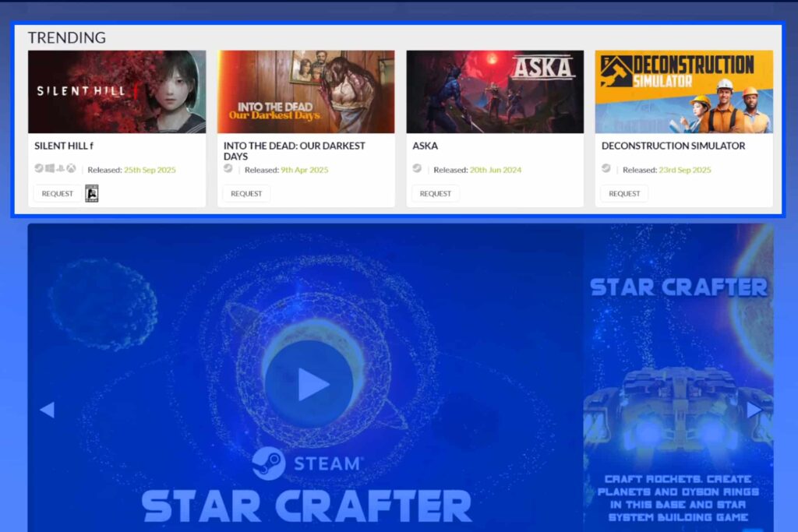
Task: Click the release date 23rd Sep 2025
Action: [684, 170]
